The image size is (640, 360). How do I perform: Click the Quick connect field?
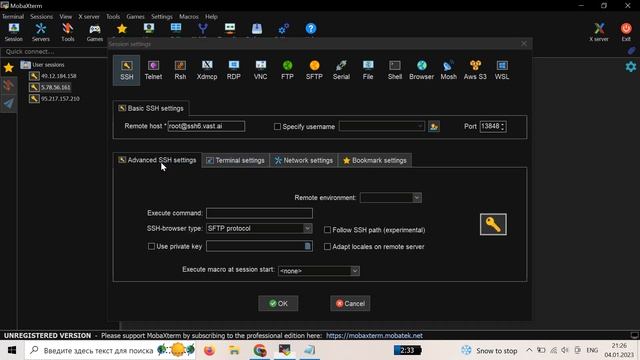(x=53, y=52)
